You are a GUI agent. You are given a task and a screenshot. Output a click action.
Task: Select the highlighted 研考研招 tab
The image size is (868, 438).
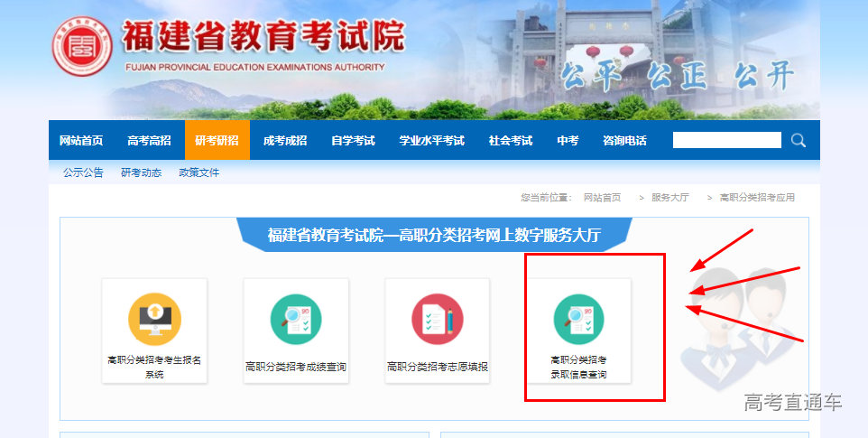[x=217, y=141]
